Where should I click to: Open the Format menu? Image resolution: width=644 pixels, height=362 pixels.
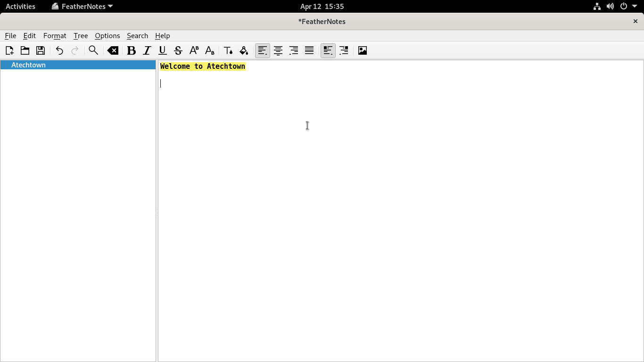[55, 36]
